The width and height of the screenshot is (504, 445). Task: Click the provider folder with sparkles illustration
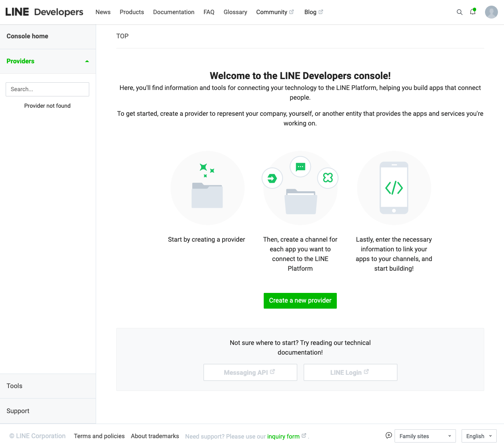click(x=207, y=188)
